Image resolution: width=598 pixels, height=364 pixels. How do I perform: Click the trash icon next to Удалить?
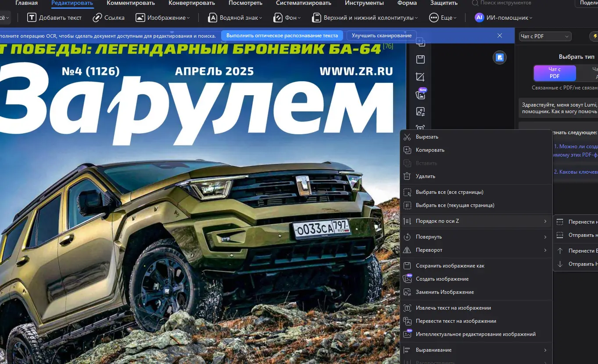pyautogui.click(x=407, y=176)
